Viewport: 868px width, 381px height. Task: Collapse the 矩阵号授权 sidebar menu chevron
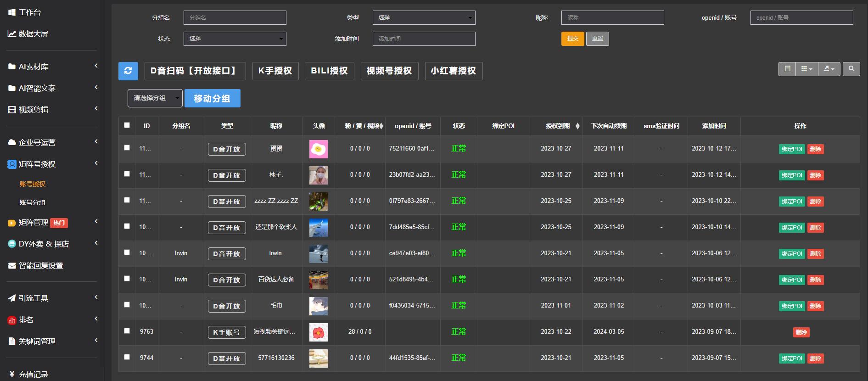pyautogui.click(x=96, y=163)
